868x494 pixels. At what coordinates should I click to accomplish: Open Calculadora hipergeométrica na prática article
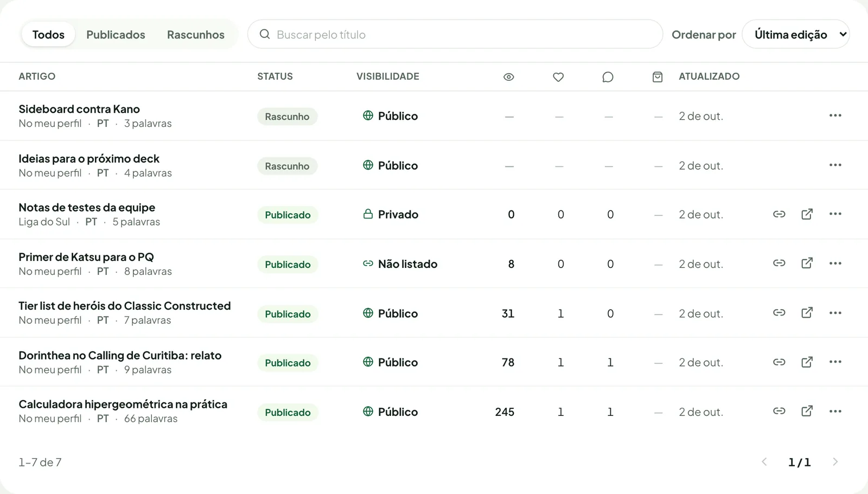[123, 405]
